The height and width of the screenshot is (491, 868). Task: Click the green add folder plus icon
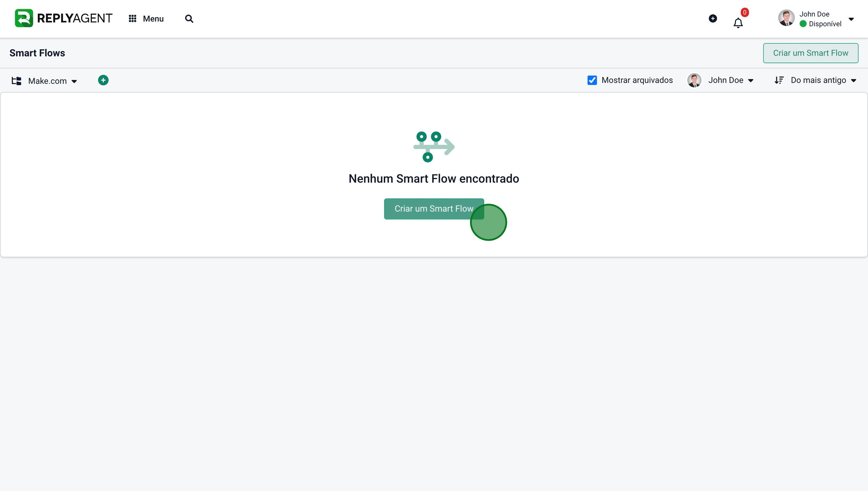(x=103, y=80)
